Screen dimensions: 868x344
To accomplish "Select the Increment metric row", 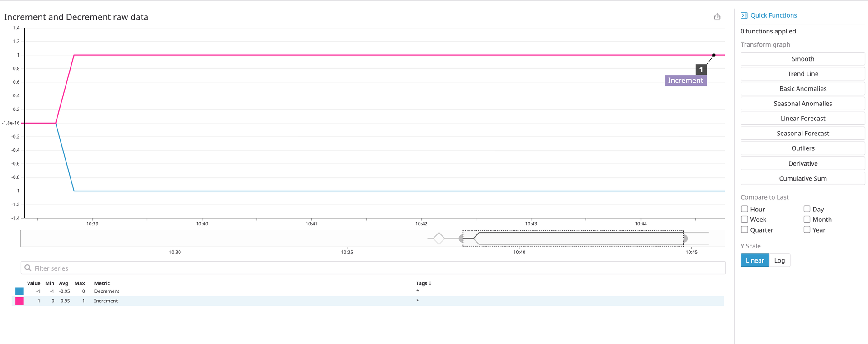I will click(368, 301).
